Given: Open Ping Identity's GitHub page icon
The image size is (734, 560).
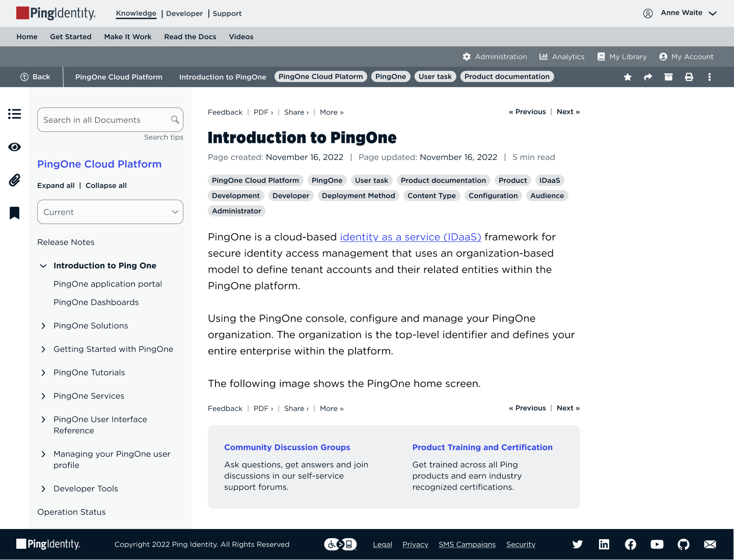Looking at the screenshot, I should [x=683, y=544].
